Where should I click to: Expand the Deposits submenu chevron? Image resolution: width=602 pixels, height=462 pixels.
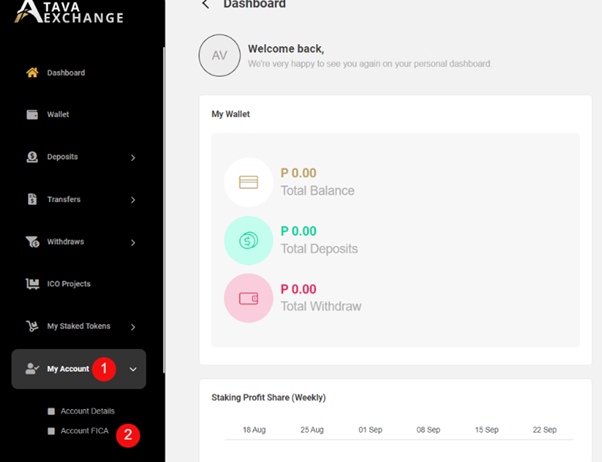[133, 158]
